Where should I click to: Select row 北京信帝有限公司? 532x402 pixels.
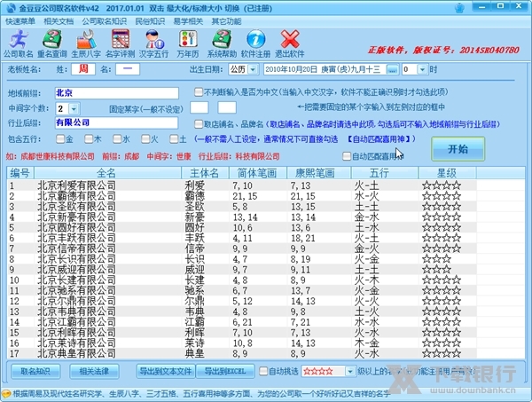coord(241,248)
